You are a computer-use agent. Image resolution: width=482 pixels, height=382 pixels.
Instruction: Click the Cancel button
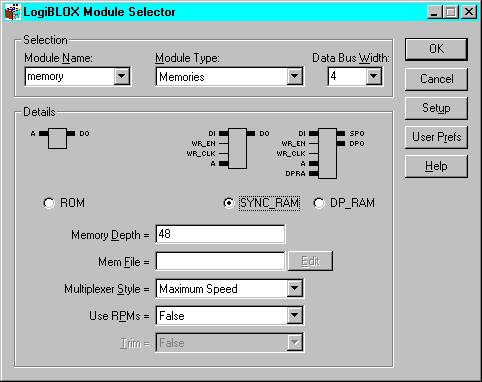click(436, 79)
